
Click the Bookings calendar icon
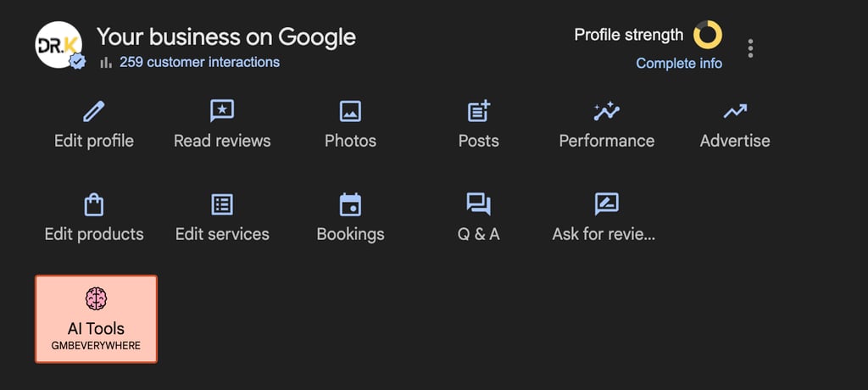click(350, 204)
